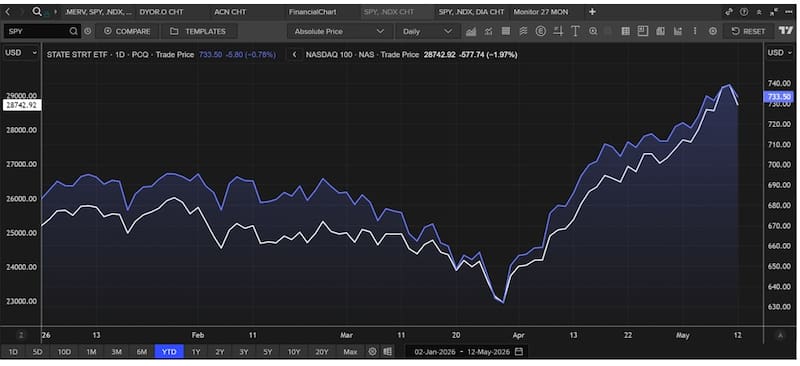The image size is (800, 366).
Task: Select the 6M time range
Action: point(141,352)
